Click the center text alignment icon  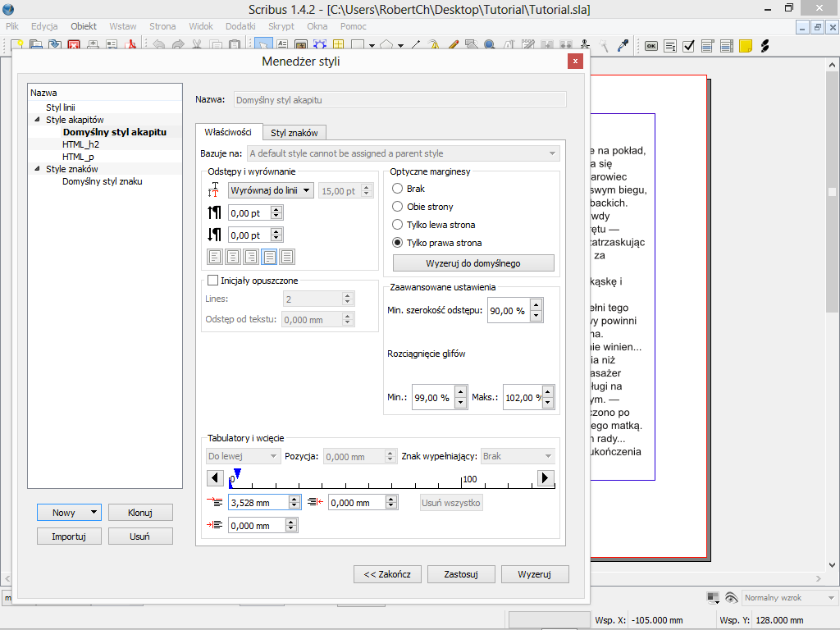232,257
